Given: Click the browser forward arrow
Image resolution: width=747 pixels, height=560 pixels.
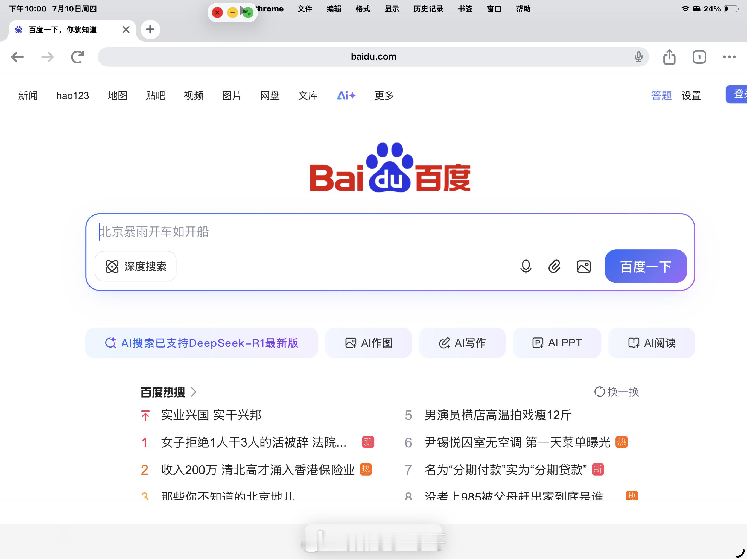Looking at the screenshot, I should click(47, 57).
